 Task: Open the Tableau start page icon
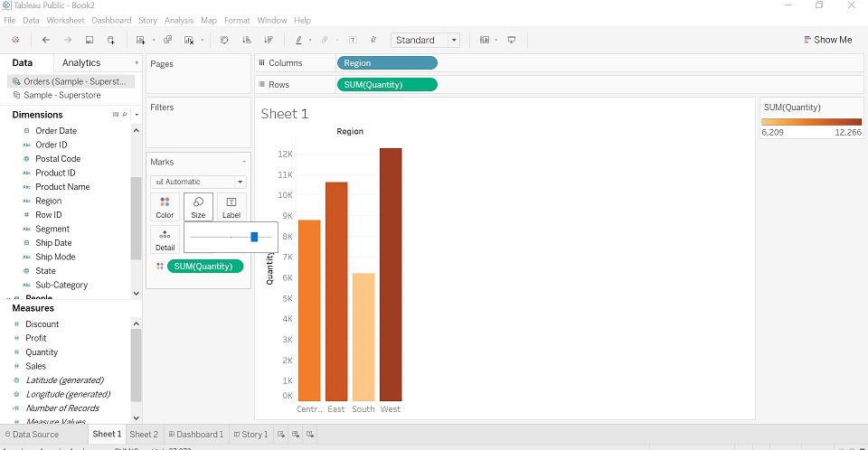tap(15, 40)
